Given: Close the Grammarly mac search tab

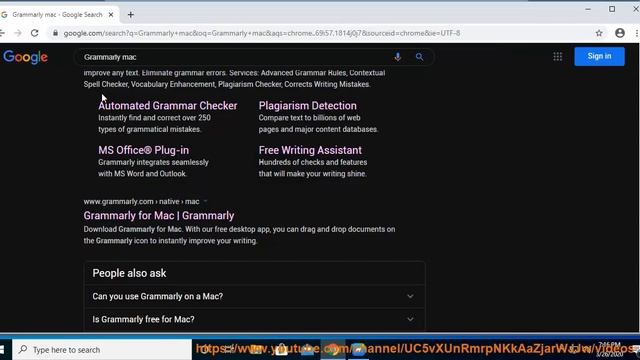Looking at the screenshot, I should (111, 15).
